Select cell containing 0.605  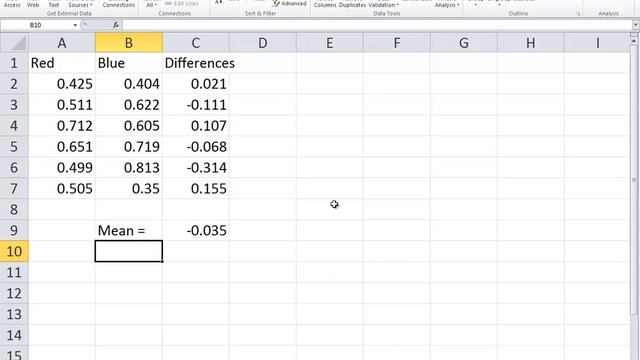coord(129,126)
